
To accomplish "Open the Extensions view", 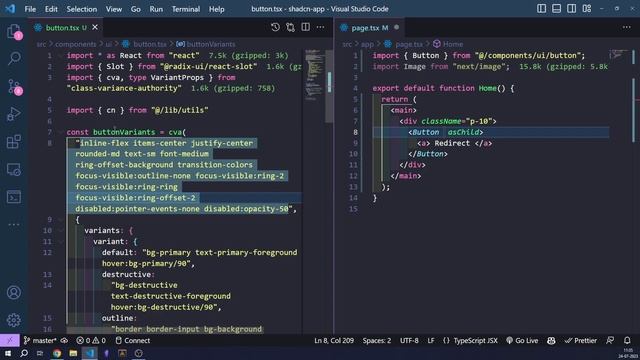I will point(14,142).
